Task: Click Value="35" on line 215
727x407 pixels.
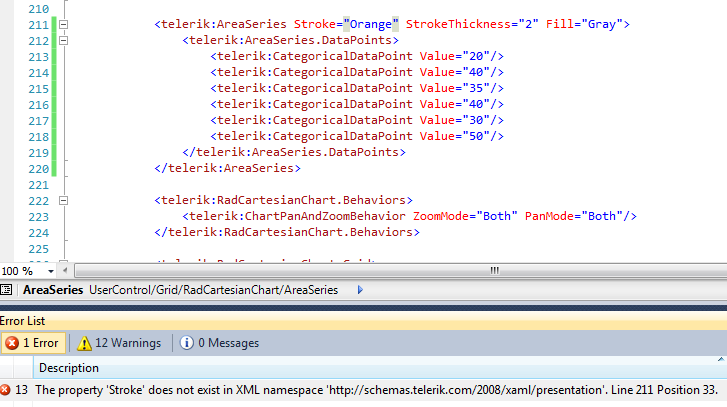Action: pyautogui.click(x=454, y=88)
